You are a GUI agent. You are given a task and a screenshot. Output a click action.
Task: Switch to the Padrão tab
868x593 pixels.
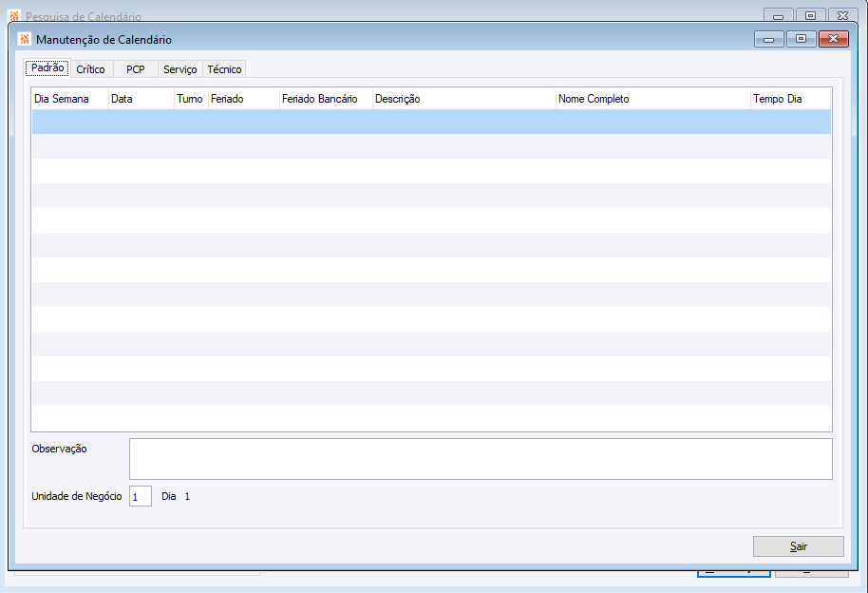click(x=47, y=68)
